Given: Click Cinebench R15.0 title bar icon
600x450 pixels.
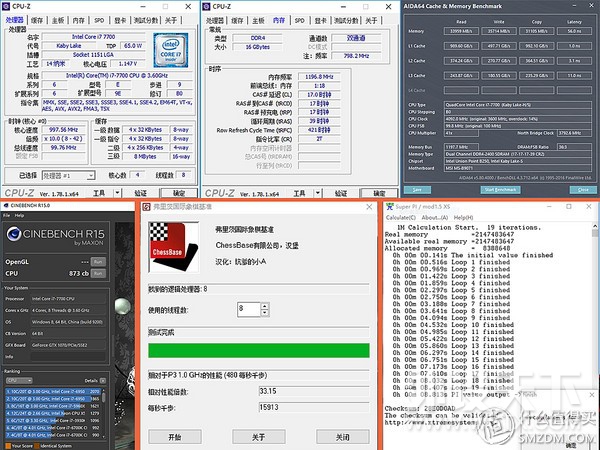Looking at the screenshot, I should coord(6,205).
